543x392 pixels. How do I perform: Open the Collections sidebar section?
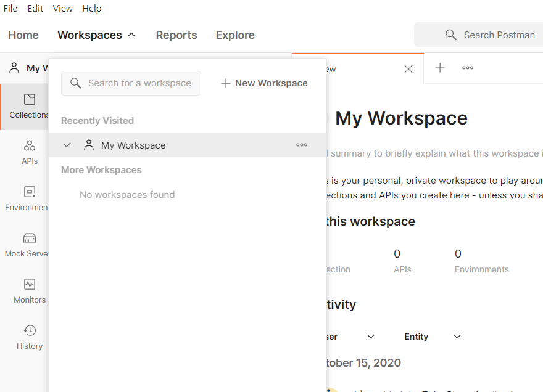25,107
